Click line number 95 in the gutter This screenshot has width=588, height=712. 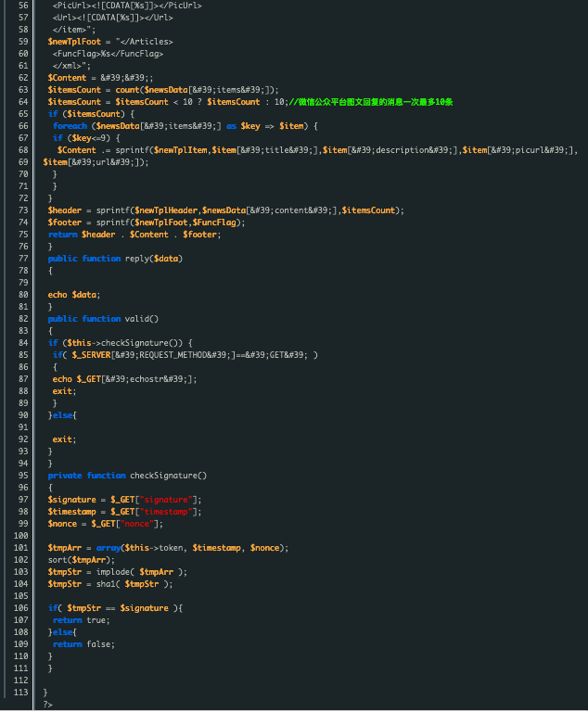(x=22, y=476)
